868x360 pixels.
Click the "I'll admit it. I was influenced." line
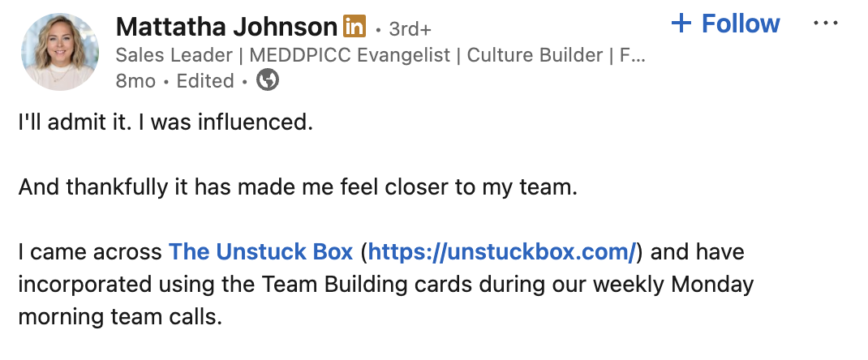point(166,122)
